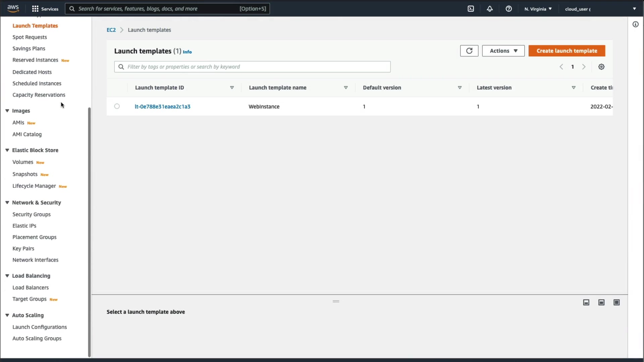Refresh the launch templates list
This screenshot has width=644, height=362.
[x=469, y=51]
